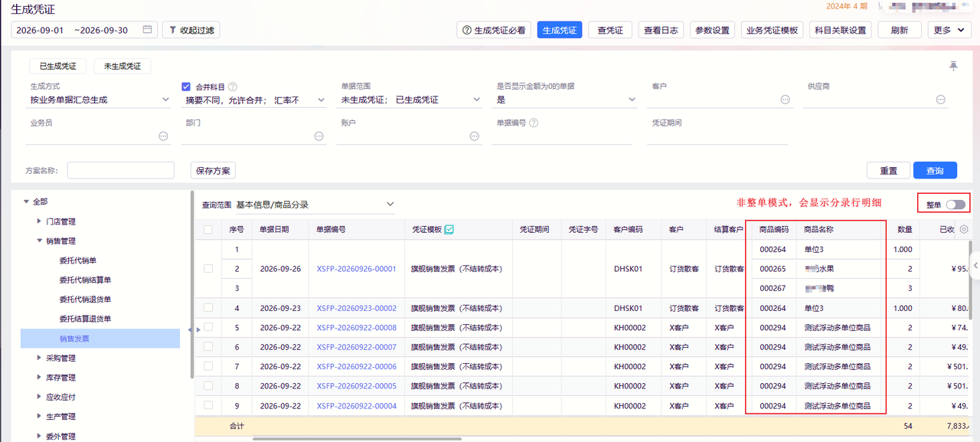The image size is (980, 442).
Task: Expand the right side panel arrow
Action: coord(975,265)
